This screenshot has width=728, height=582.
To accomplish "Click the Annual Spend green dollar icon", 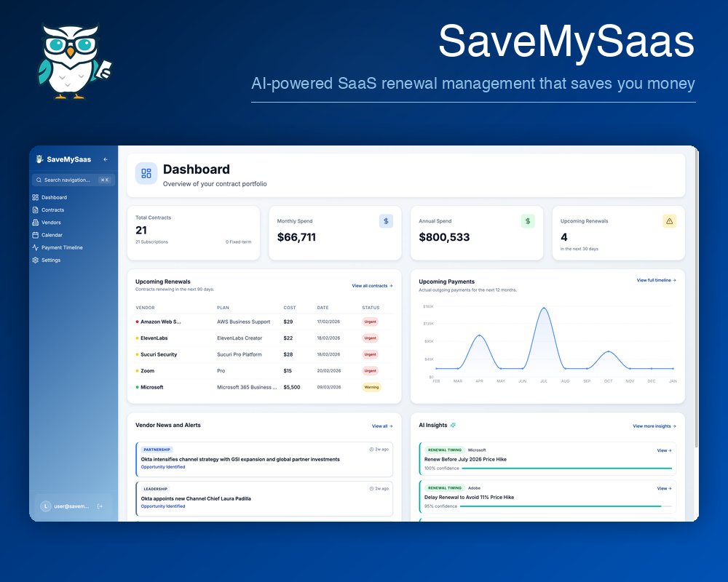I will click(x=527, y=221).
